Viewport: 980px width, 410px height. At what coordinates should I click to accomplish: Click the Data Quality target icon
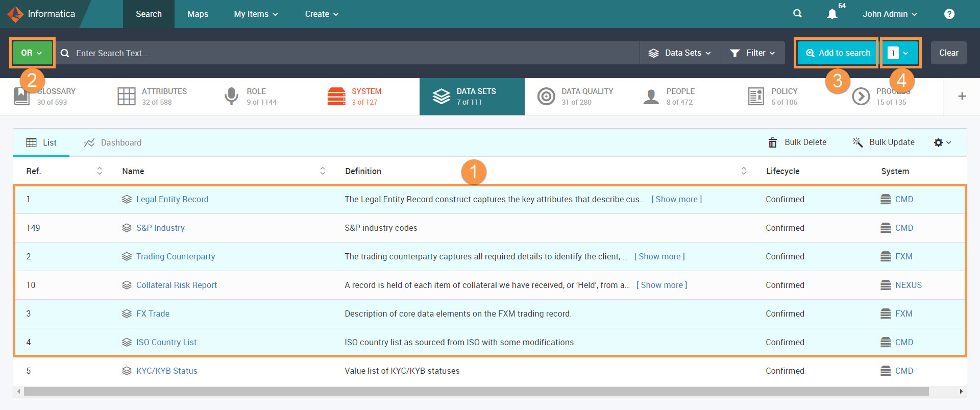(546, 96)
